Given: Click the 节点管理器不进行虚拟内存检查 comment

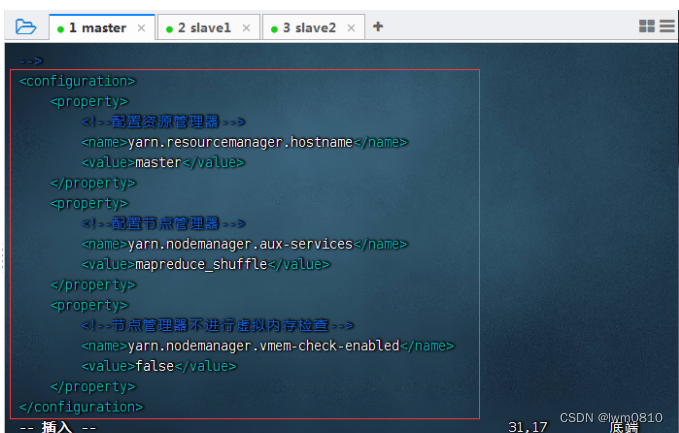Looking at the screenshot, I should (217, 325).
